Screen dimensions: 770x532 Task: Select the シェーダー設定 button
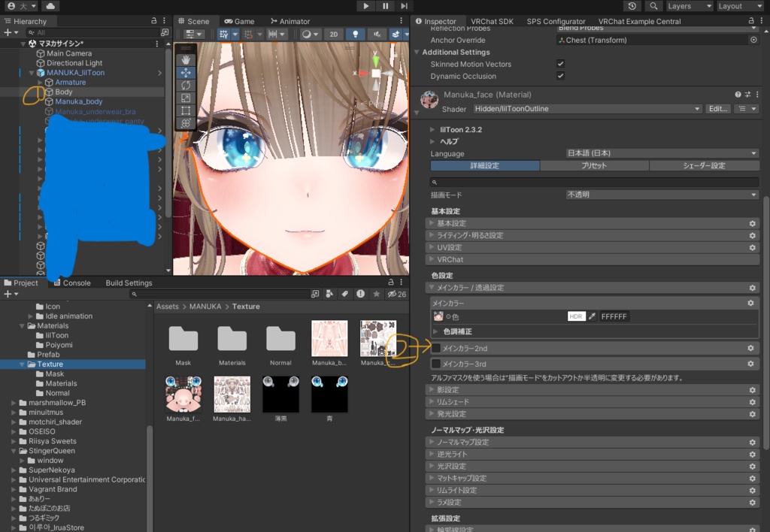pos(704,166)
